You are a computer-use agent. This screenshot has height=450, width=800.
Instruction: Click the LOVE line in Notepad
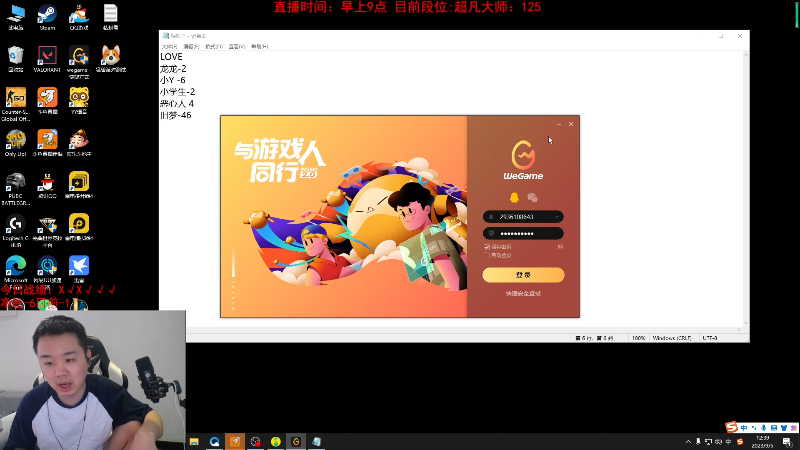click(x=171, y=57)
